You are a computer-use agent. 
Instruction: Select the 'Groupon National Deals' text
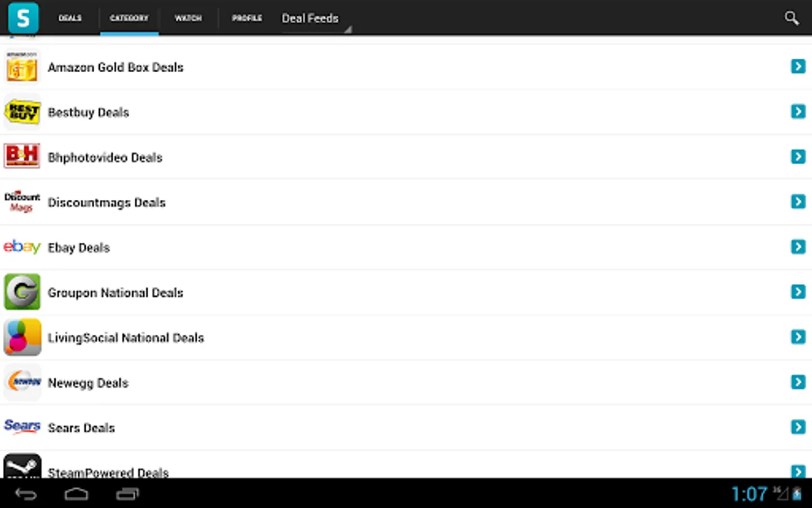pos(116,293)
